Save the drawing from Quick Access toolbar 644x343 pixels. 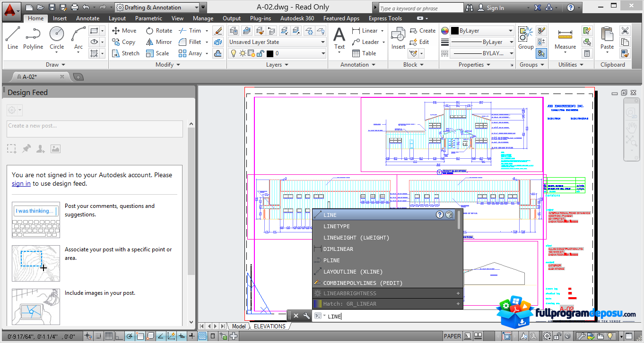(52, 8)
